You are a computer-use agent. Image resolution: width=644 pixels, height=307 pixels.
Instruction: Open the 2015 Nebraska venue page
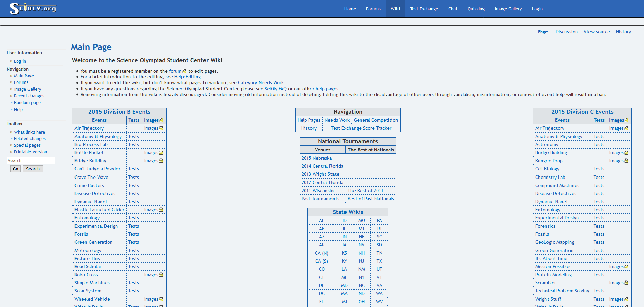coord(317,158)
